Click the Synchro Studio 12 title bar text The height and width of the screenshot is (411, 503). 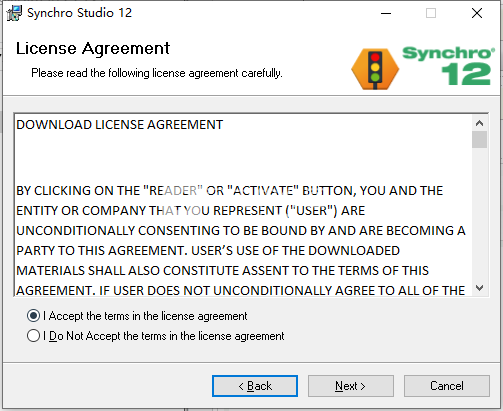coord(79,13)
